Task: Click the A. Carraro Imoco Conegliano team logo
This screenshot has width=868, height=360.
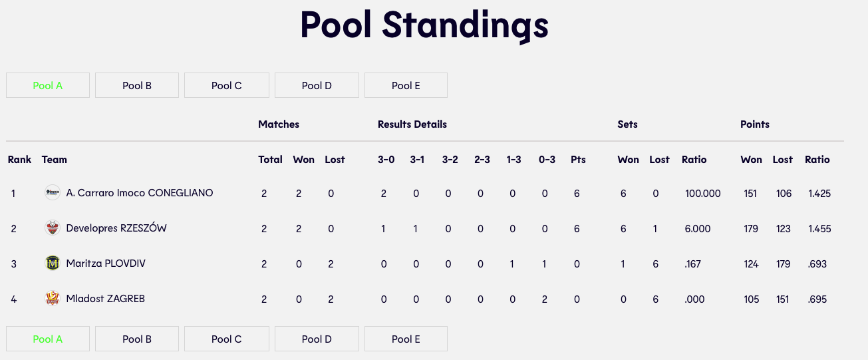Action: (53, 193)
